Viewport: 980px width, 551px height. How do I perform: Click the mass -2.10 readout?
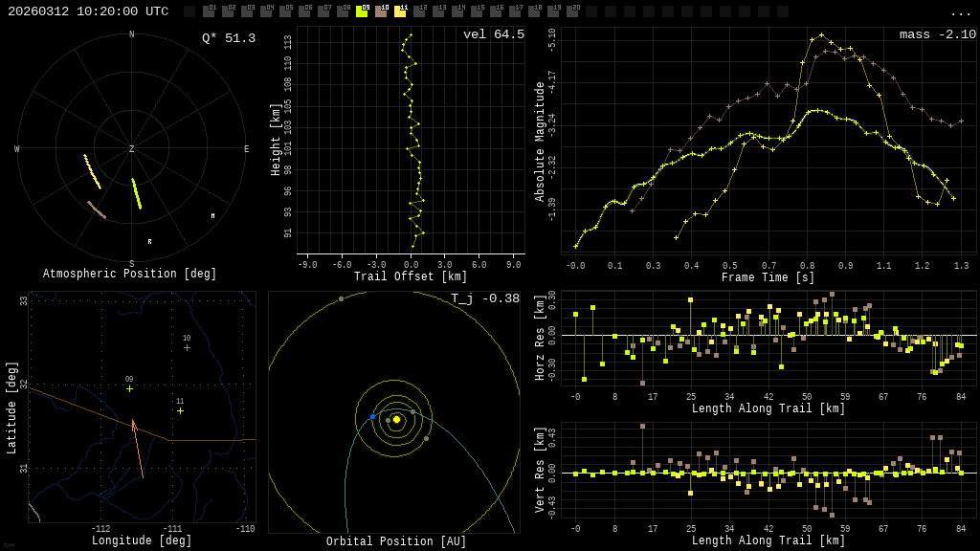[937, 35]
